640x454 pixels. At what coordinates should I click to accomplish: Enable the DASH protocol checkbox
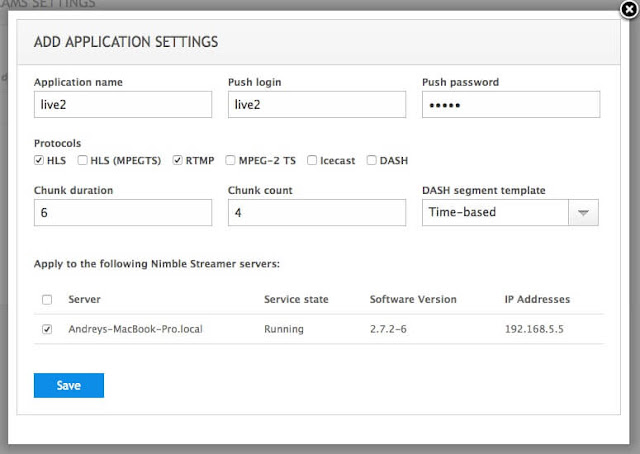pyautogui.click(x=371, y=160)
